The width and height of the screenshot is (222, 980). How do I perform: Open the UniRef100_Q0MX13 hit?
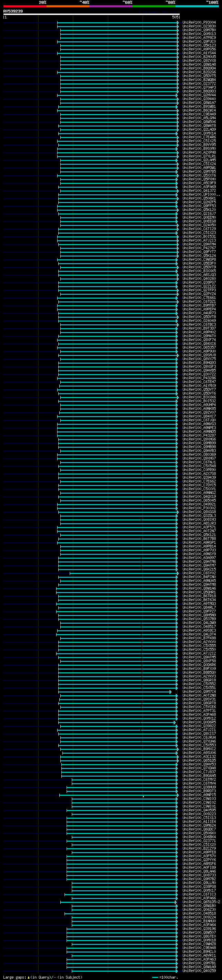click(x=199, y=34)
